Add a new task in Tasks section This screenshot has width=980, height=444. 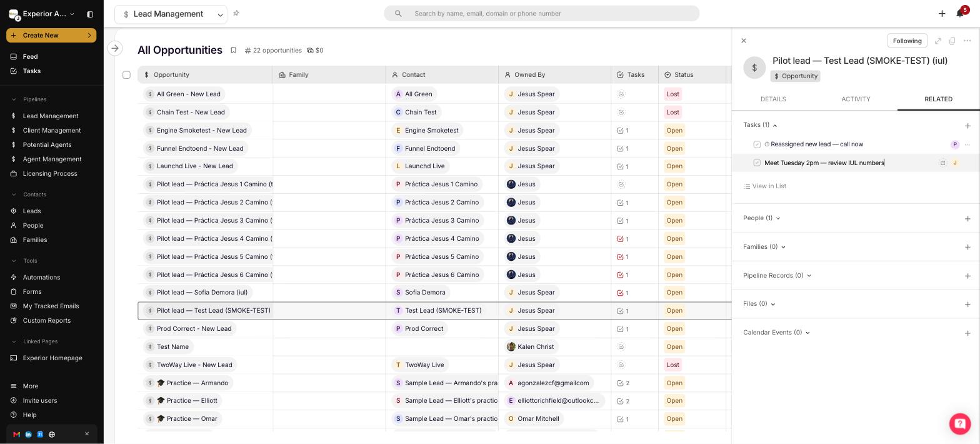tap(967, 126)
